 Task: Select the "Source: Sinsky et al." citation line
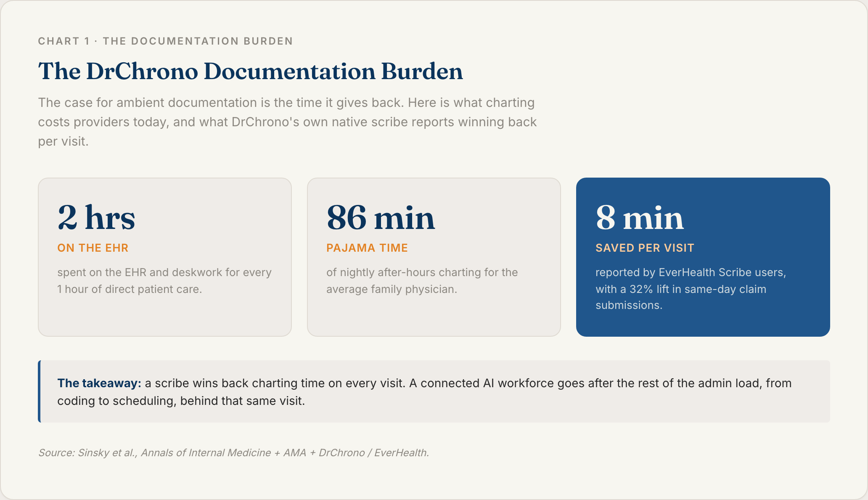tap(234, 453)
